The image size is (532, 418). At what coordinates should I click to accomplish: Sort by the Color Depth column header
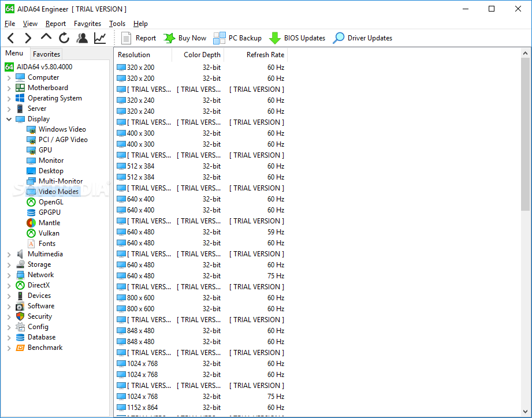click(x=198, y=55)
